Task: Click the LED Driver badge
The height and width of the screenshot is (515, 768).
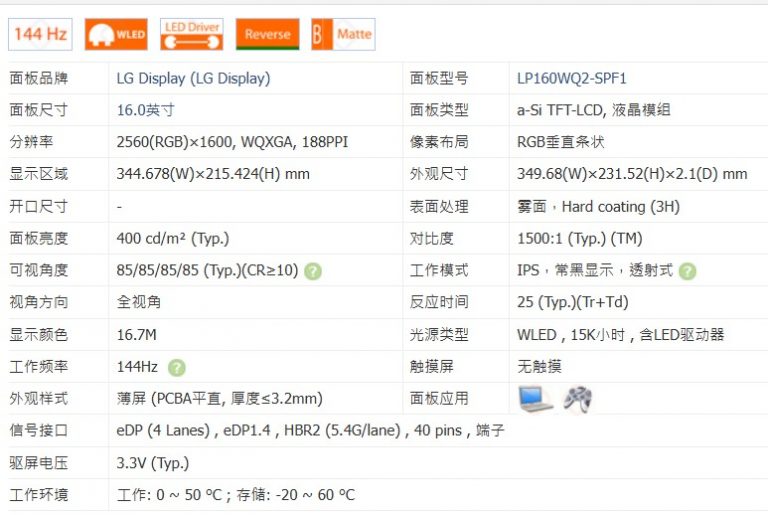Action: point(192,34)
